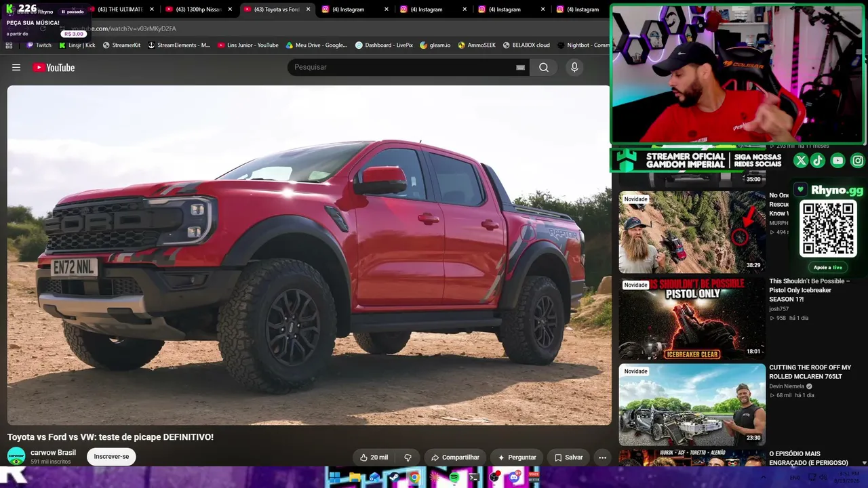Viewport: 868px width, 488px height.
Task: Visit the josh757 channel
Action: 778,309
